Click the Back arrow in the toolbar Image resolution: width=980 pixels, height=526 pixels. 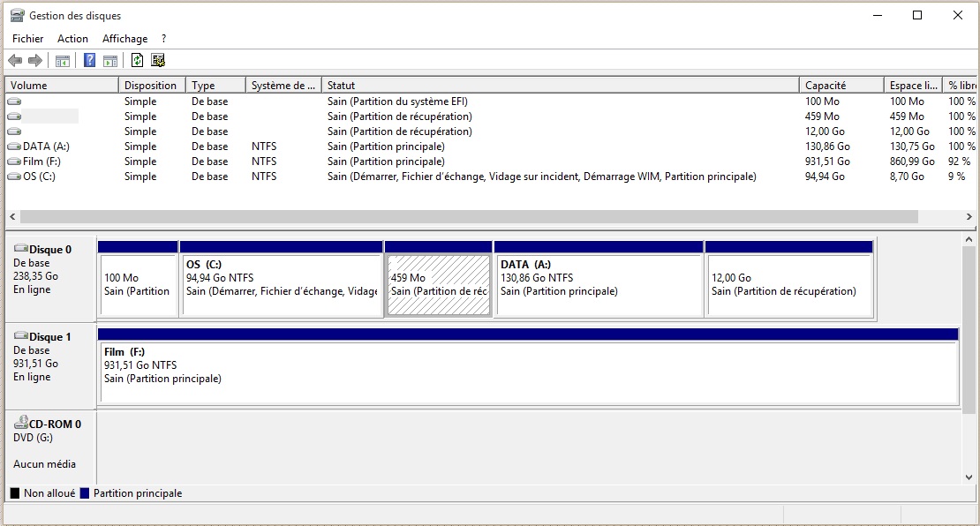pos(15,61)
